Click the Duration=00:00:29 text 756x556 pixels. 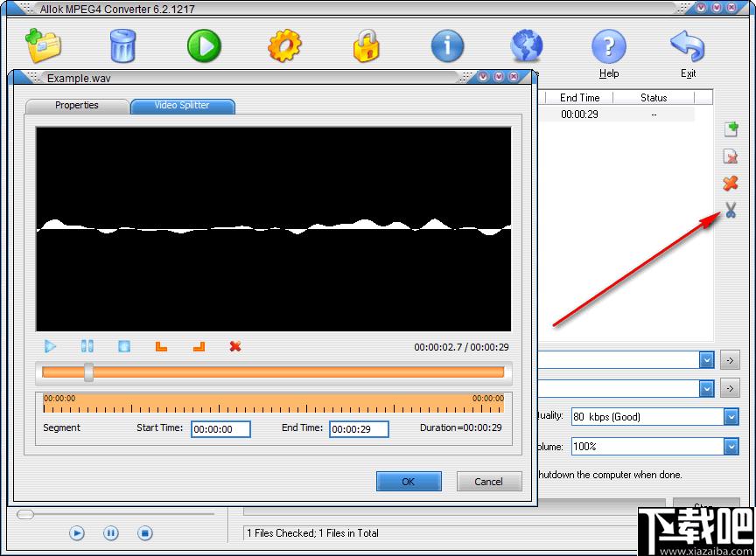(460, 427)
